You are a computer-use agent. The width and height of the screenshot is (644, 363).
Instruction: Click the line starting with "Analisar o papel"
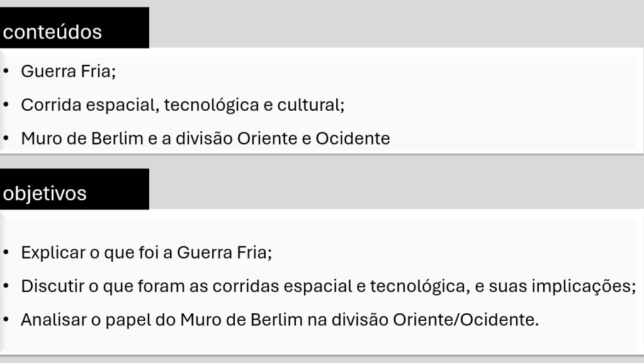click(280, 319)
